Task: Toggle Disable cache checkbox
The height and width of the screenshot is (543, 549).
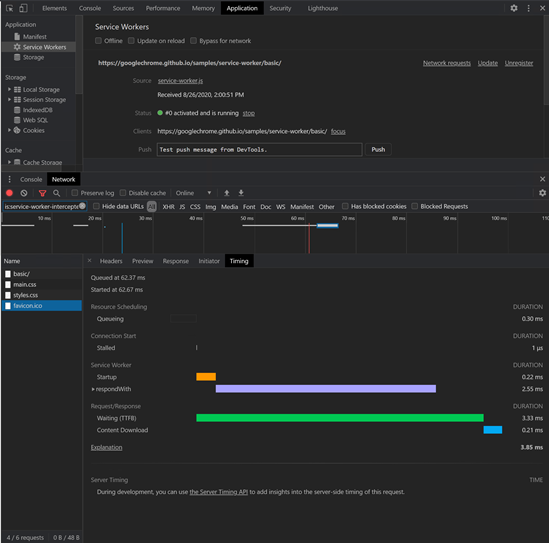Action: (x=123, y=193)
